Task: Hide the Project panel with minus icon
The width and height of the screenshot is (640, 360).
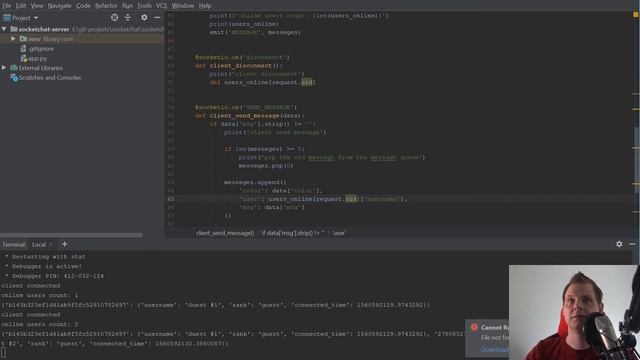Action: pyautogui.click(x=157, y=18)
